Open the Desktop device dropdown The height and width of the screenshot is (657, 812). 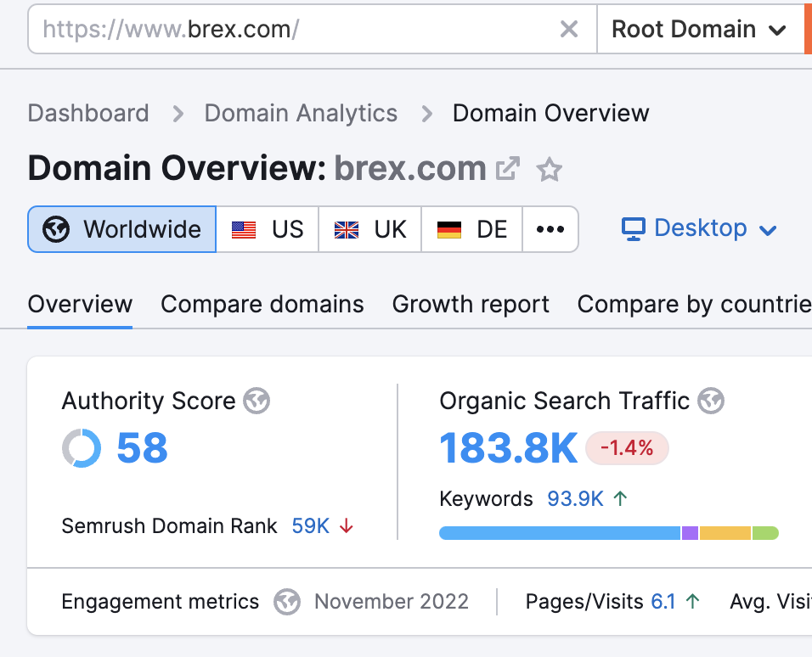point(700,228)
